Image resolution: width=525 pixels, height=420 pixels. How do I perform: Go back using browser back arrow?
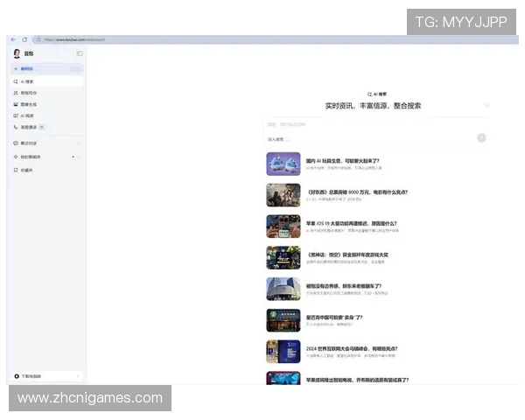tap(13, 39)
